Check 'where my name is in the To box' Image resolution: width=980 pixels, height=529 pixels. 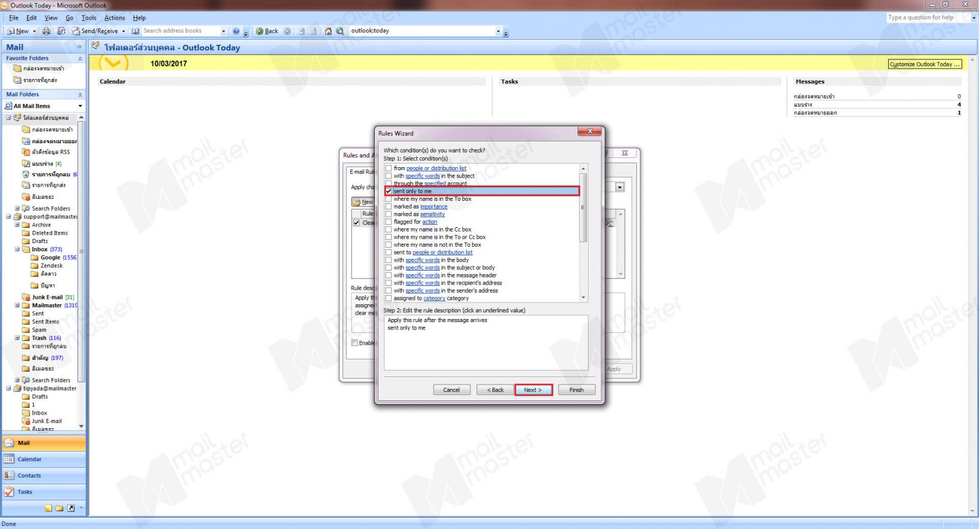coord(388,199)
